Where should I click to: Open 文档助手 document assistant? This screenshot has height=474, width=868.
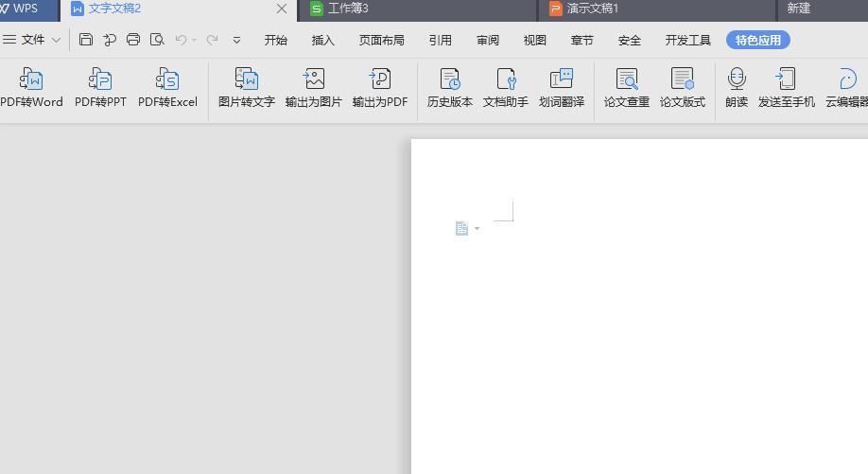click(x=506, y=87)
